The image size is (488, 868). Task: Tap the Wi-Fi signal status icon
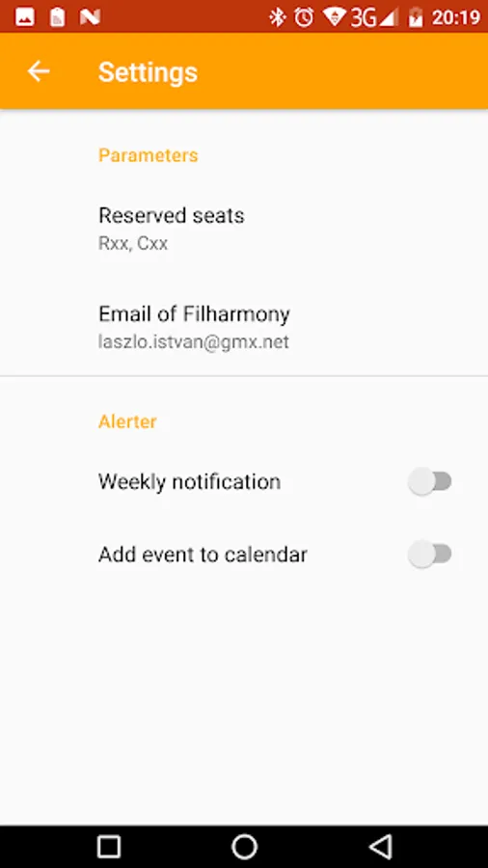pyautogui.click(x=335, y=17)
